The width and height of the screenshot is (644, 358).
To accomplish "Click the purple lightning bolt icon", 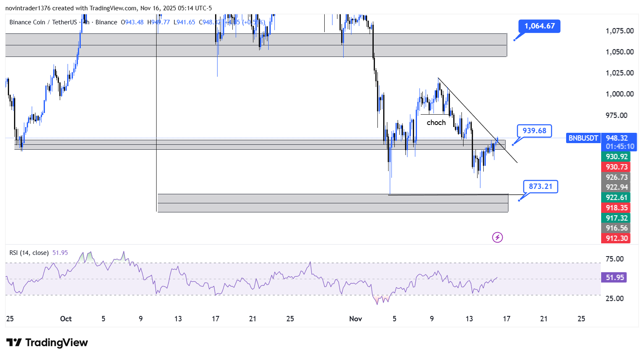I will (x=497, y=237).
